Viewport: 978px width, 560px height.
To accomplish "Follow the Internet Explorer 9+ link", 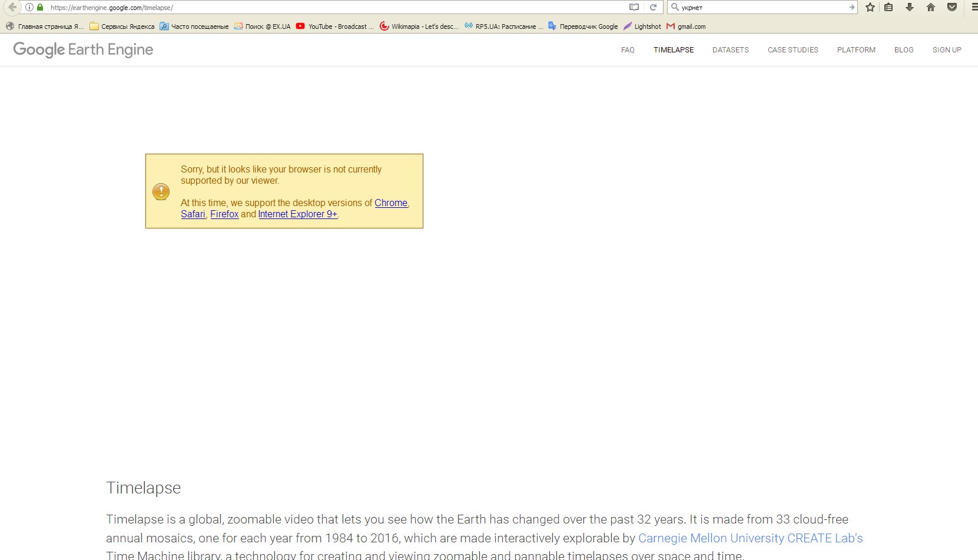I will pyautogui.click(x=297, y=214).
